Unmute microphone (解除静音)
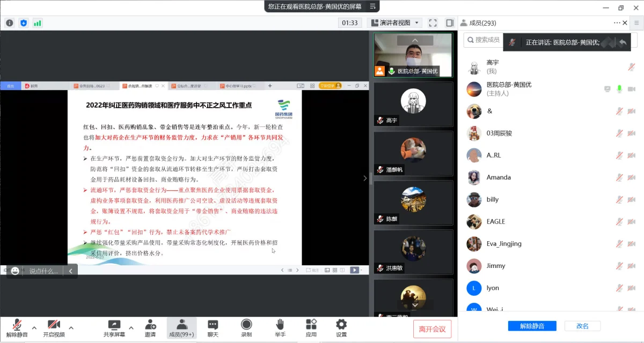The image size is (644, 343). click(17, 327)
